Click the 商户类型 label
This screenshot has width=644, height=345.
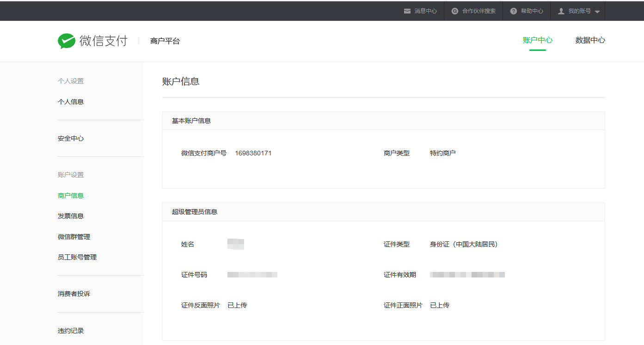click(x=397, y=153)
